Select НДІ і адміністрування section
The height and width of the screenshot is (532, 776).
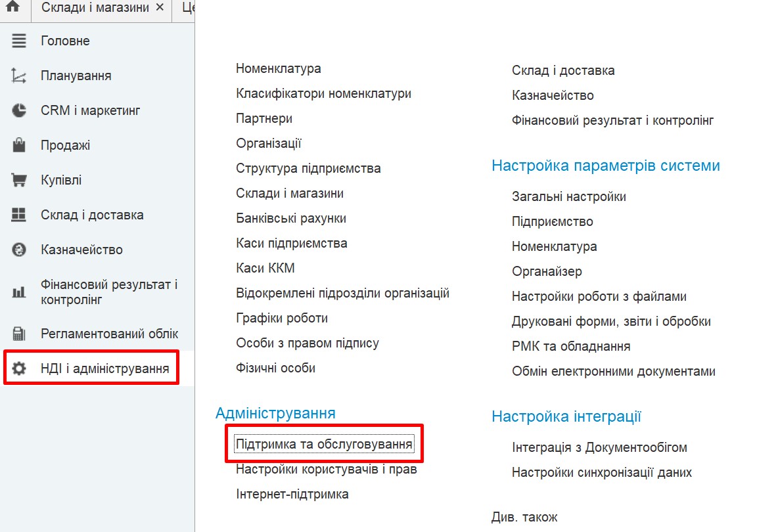tap(105, 368)
